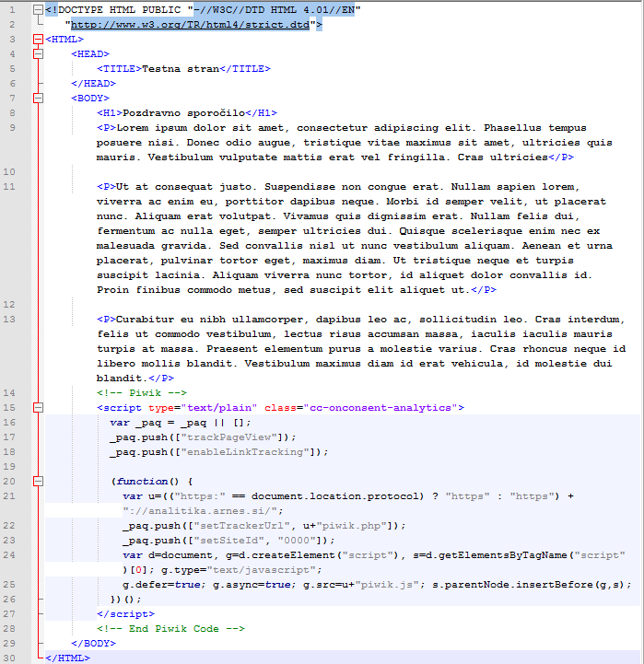644x664 pixels.
Task: Click the "enableLinkTracking" string
Action: (x=245, y=452)
